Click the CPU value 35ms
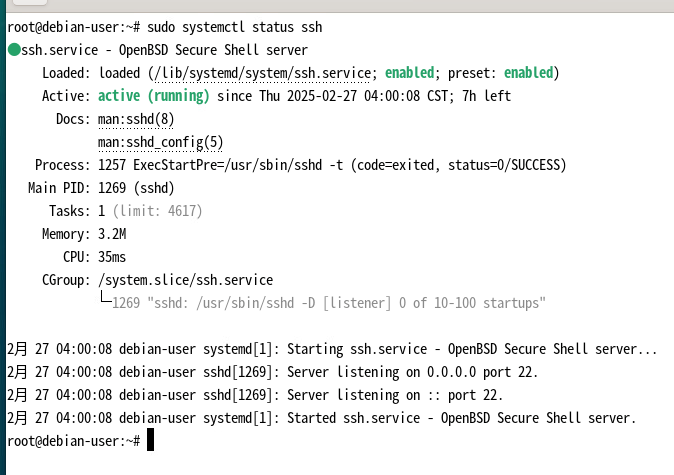674x475 pixels. 112,257
